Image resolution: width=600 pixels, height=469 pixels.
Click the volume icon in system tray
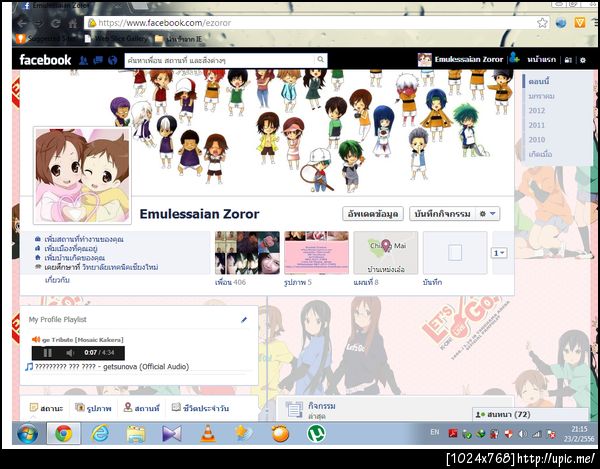522,434
